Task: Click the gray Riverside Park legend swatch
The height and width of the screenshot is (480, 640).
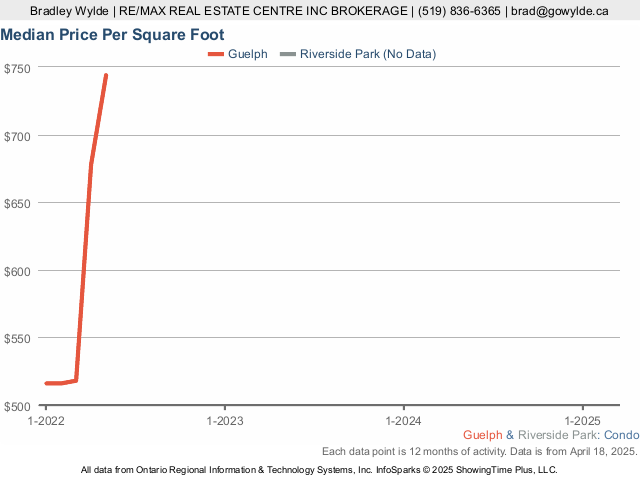Action: point(288,54)
